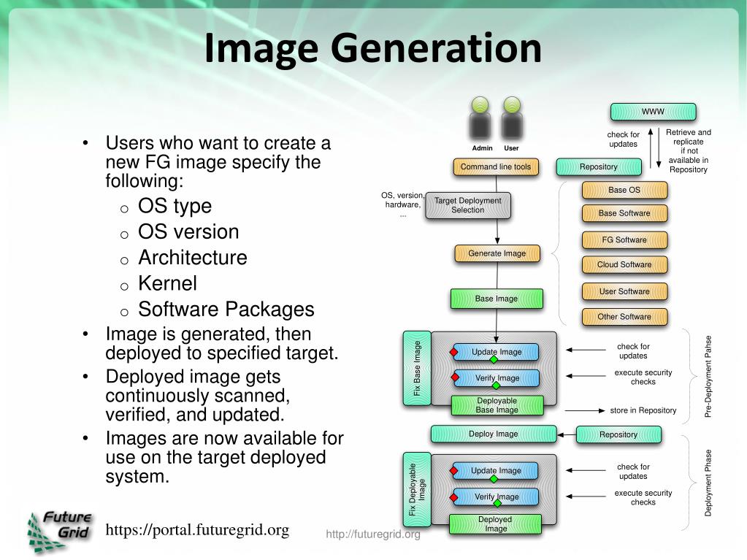Click 'execute security checks' in Pre-Deployment phase

[643, 377]
